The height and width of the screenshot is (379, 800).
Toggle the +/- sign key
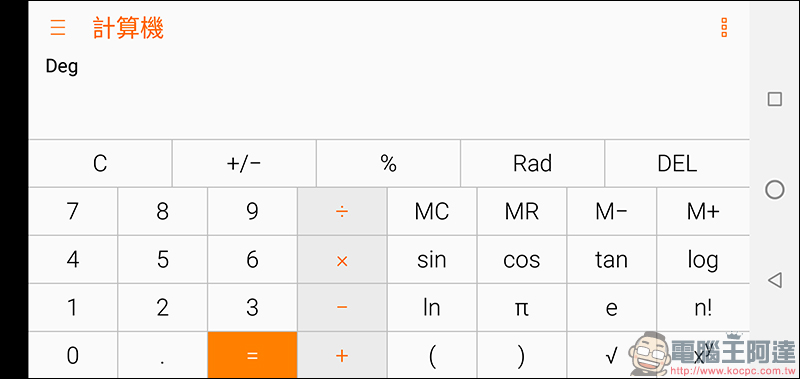pos(244,164)
